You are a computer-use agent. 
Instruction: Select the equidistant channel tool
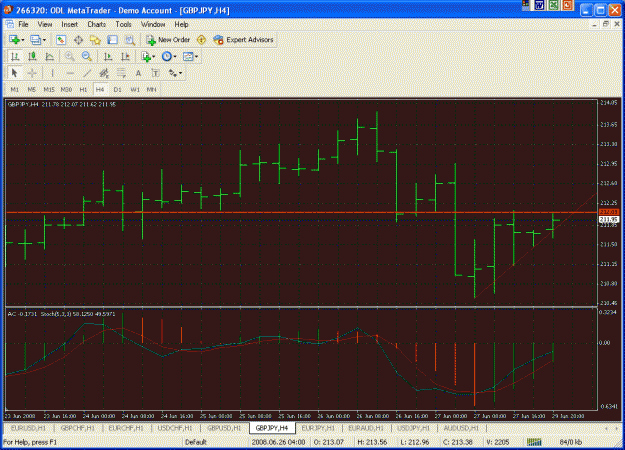(x=104, y=73)
